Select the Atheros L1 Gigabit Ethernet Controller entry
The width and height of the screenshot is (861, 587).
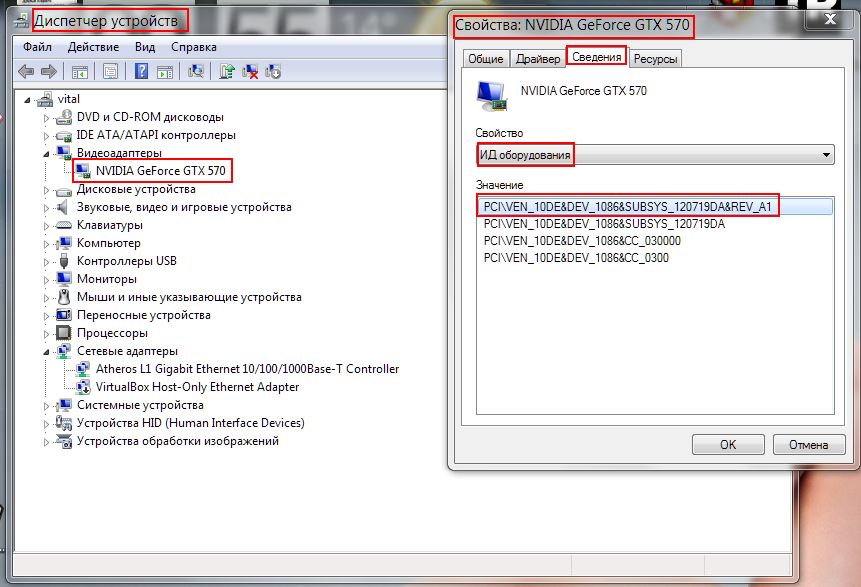tap(247, 369)
